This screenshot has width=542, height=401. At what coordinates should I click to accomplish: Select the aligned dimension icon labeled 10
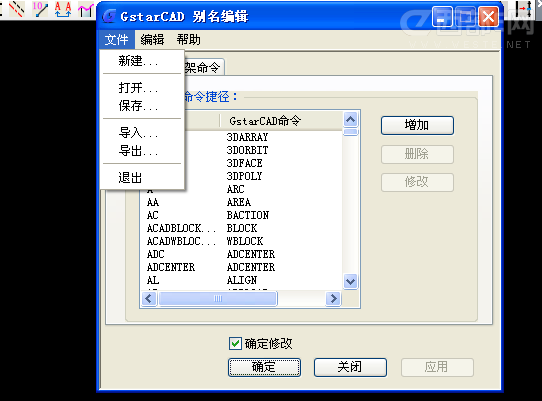(x=40, y=9)
